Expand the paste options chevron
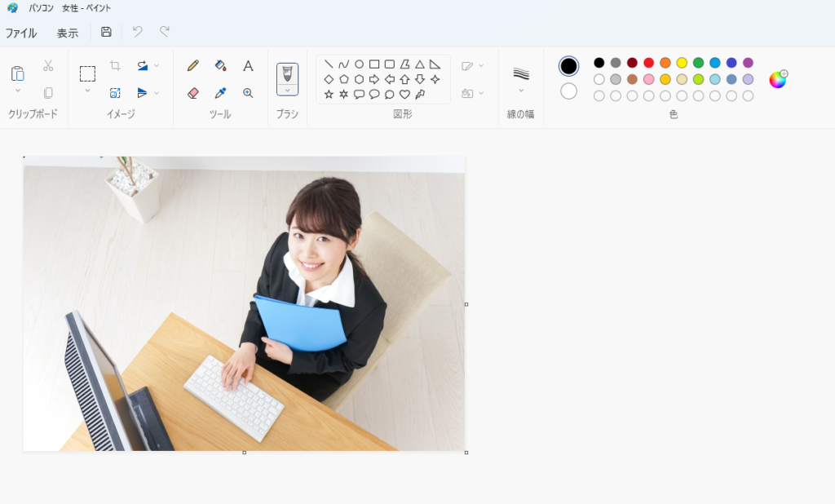835x504 pixels. pos(18,91)
